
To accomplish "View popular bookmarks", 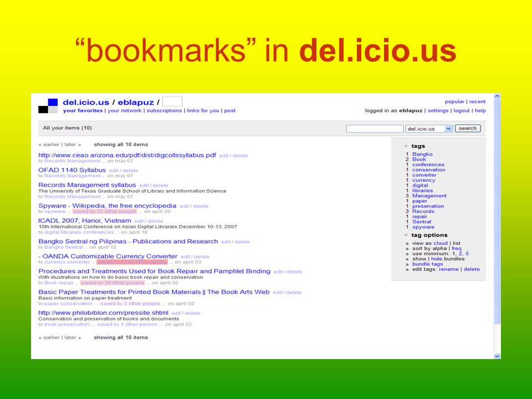I will click(x=454, y=101).
